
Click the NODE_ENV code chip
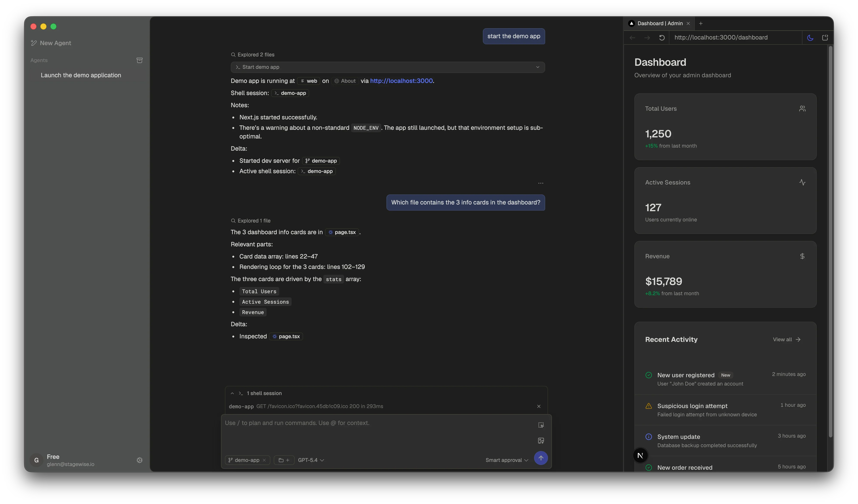tap(366, 128)
